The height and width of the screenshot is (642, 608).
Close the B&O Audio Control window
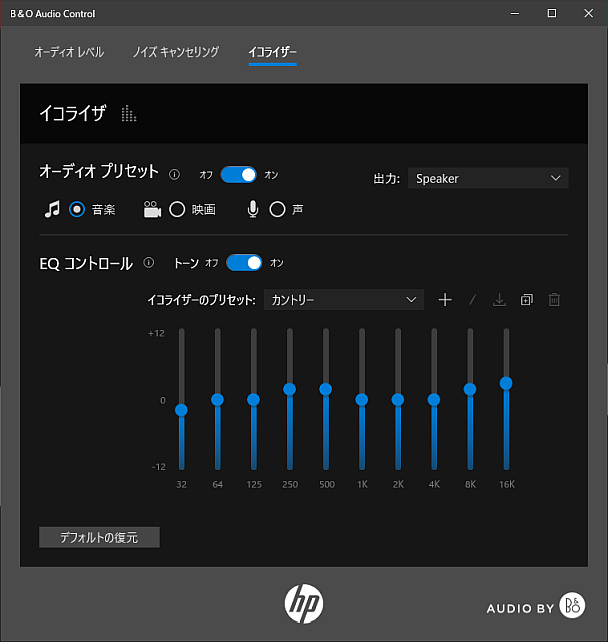[589, 14]
